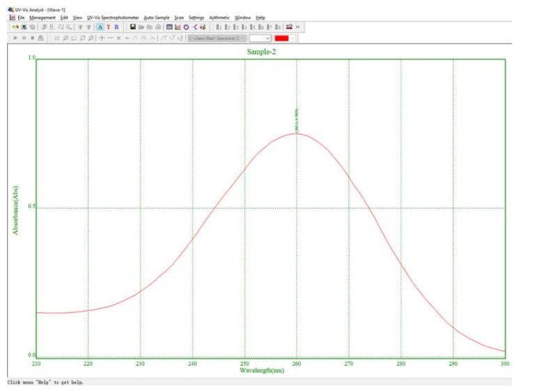This screenshot has height=392, width=542.
Task: Click the cell holder position 1 icon
Action: 219,27
